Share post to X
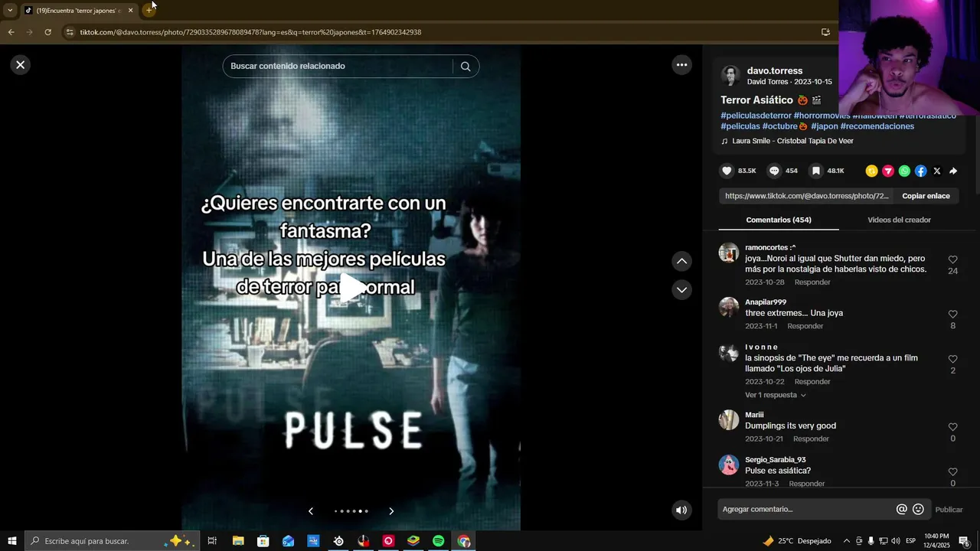Screen dimensions: 980x551 click(937, 171)
